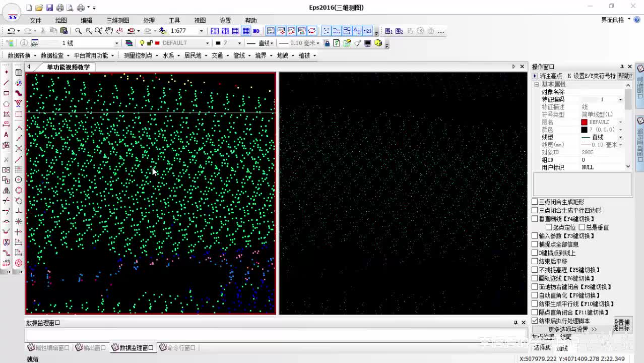
Task: Select the Pan hand tool
Action: click(109, 31)
